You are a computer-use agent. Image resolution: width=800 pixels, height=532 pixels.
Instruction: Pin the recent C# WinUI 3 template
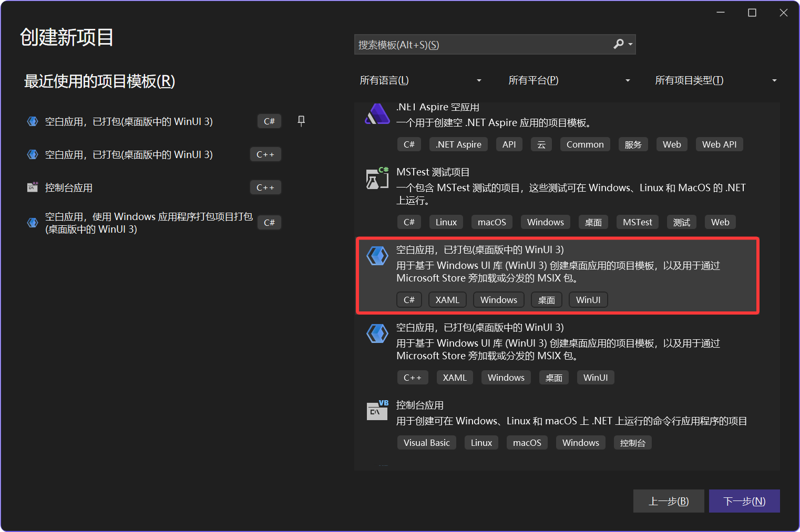[301, 121]
